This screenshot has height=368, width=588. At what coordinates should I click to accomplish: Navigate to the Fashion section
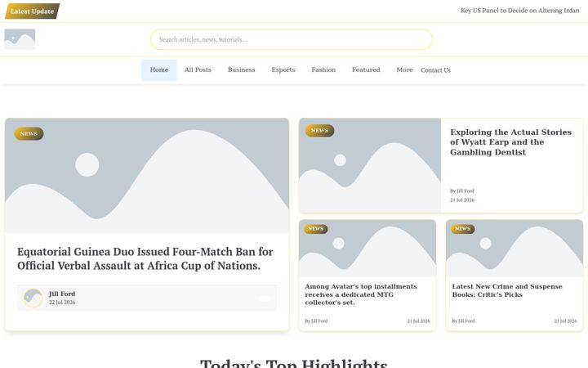point(323,70)
